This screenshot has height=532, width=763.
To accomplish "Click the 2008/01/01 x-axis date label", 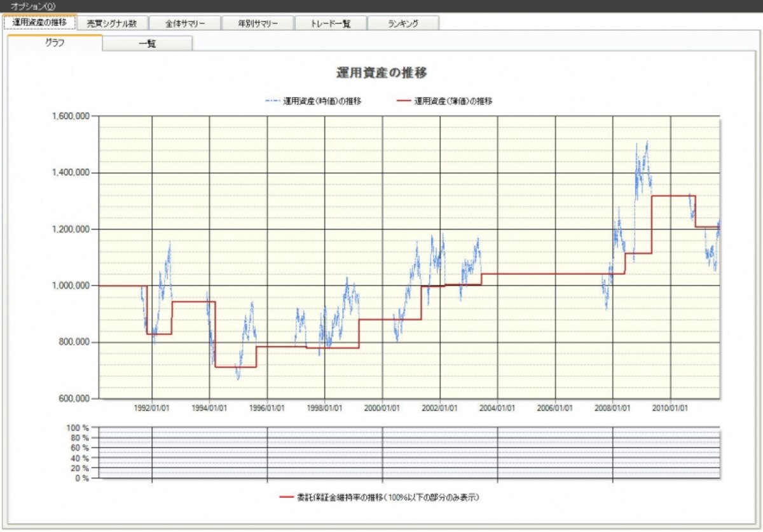I will [x=612, y=407].
